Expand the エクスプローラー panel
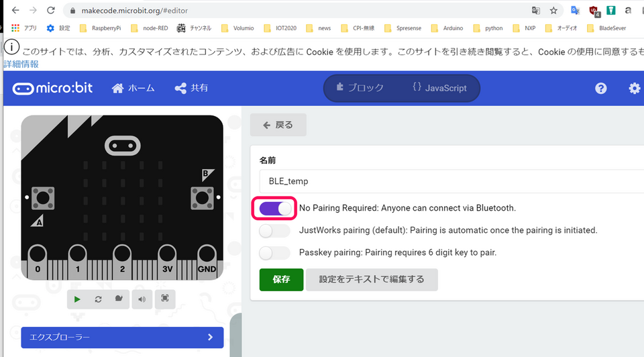This screenshot has height=357, width=644. click(122, 338)
